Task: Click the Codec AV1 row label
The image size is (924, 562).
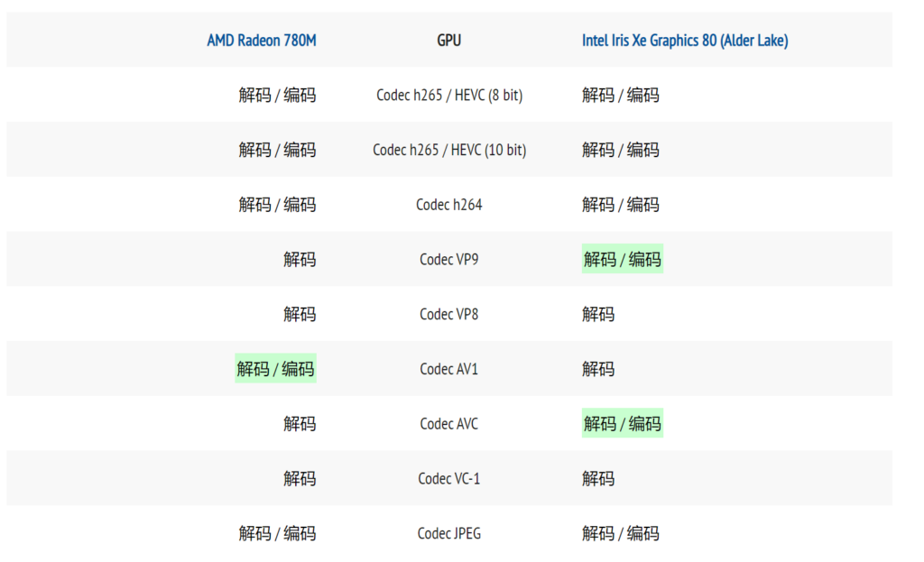Action: [x=448, y=369]
